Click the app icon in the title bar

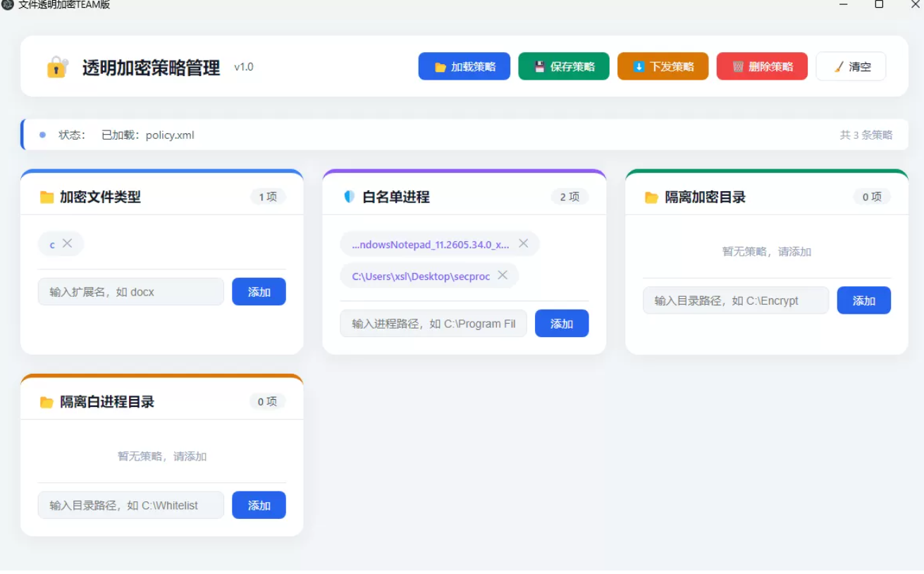(x=8, y=5)
